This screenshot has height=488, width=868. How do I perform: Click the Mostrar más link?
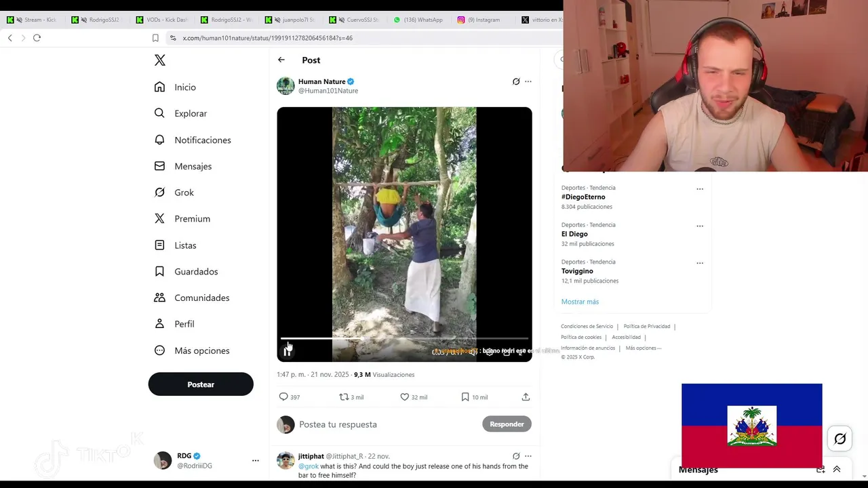(580, 302)
